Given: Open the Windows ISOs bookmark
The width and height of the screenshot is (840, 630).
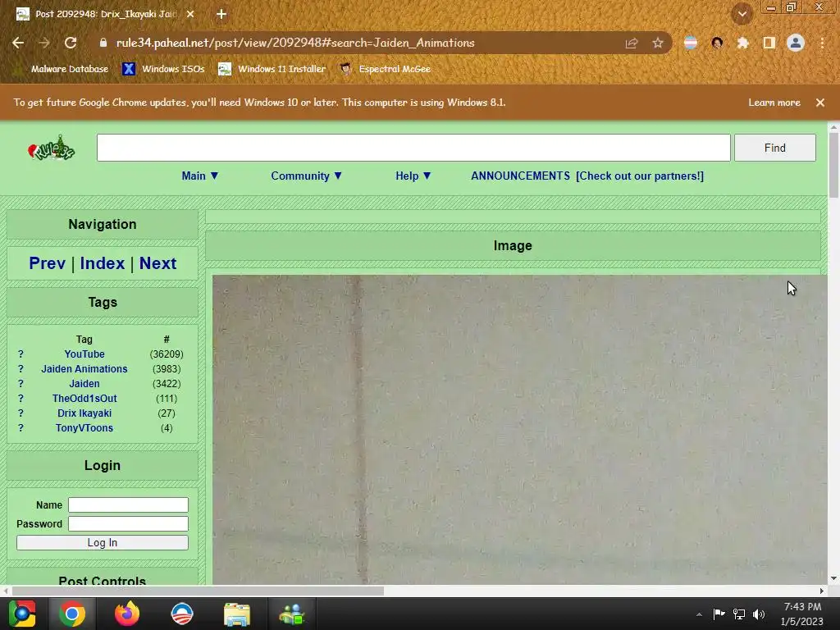Looking at the screenshot, I should [x=164, y=69].
